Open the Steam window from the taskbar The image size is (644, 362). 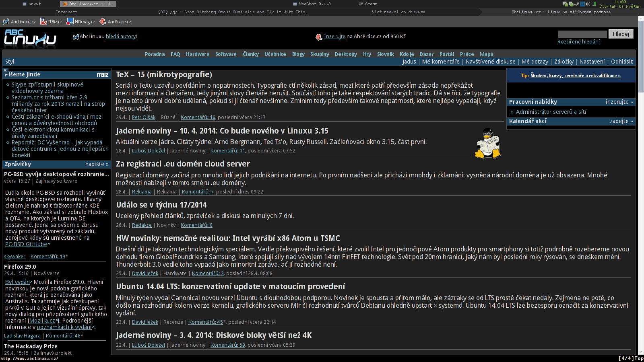[x=368, y=4]
